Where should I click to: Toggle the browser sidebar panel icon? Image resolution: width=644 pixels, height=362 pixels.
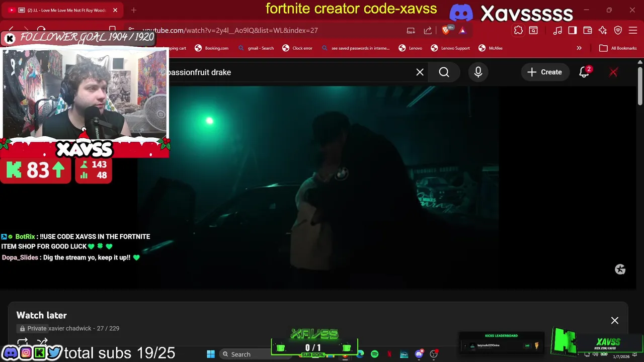point(573,30)
